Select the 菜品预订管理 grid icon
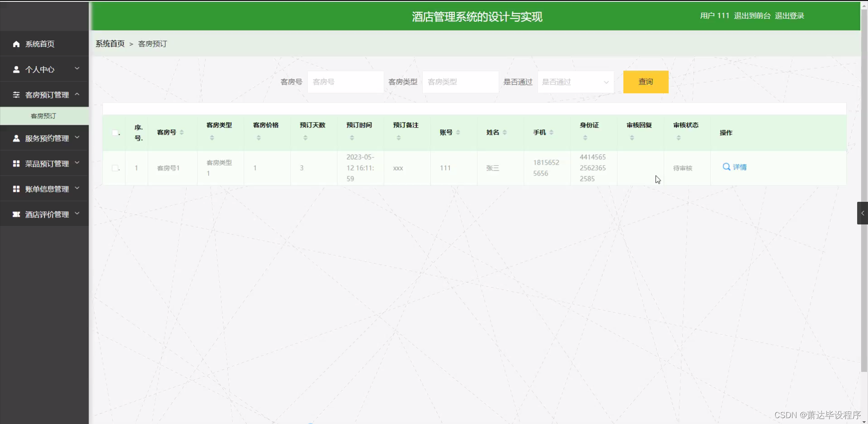 click(x=17, y=163)
